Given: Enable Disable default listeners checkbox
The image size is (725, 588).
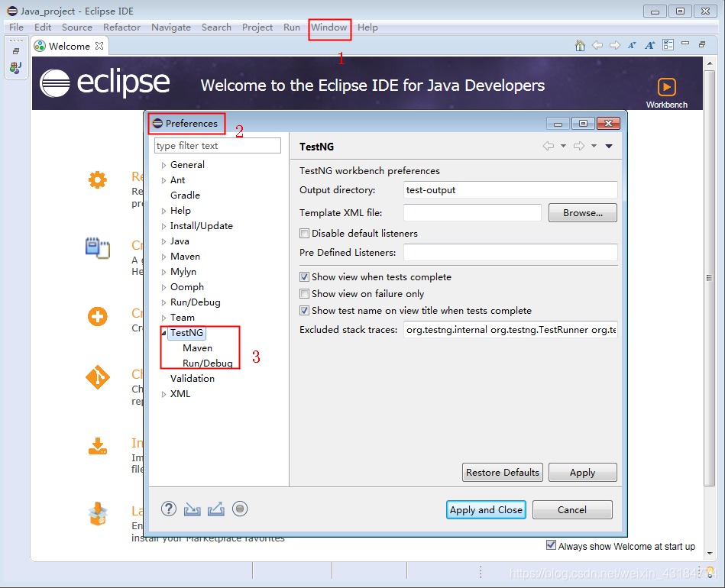Looking at the screenshot, I should 304,234.
